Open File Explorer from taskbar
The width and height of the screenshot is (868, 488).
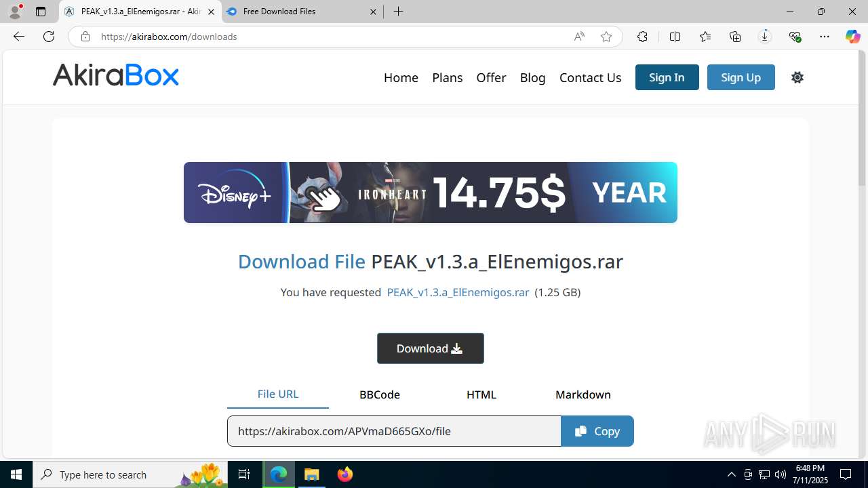pos(312,474)
